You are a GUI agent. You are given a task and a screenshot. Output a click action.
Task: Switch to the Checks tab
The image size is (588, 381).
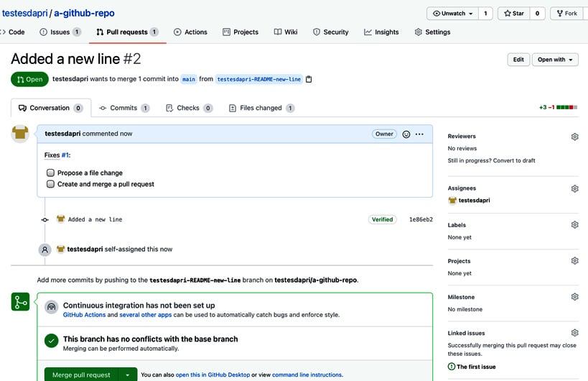(189, 108)
